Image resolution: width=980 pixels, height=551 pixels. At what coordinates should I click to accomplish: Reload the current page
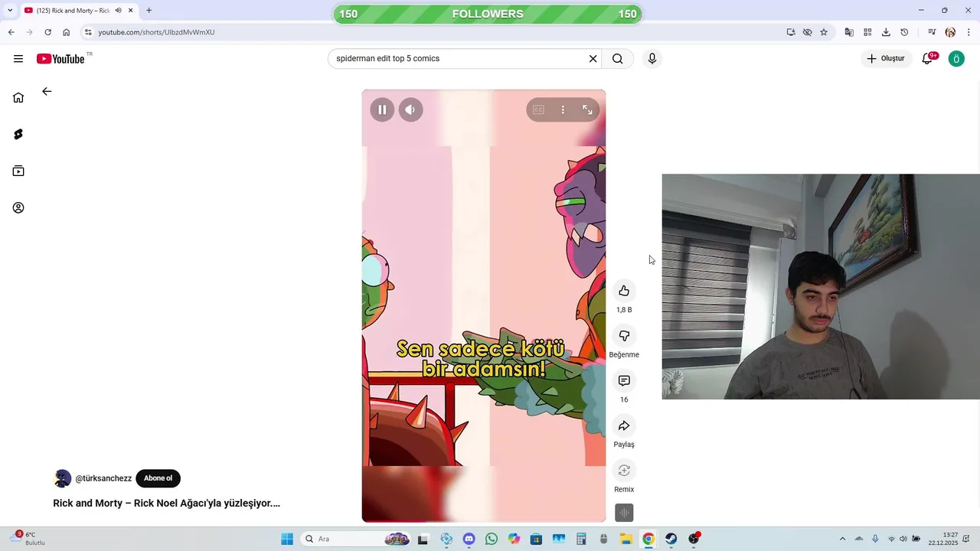coord(47,32)
